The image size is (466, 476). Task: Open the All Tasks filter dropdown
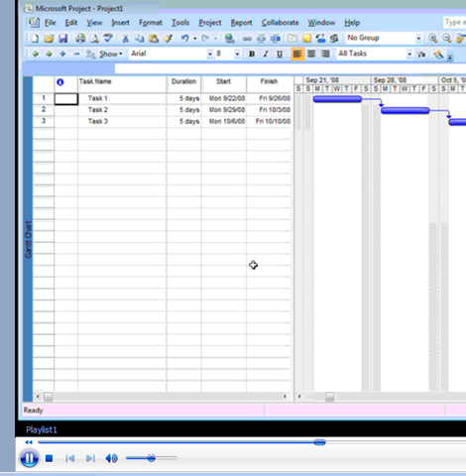409,54
